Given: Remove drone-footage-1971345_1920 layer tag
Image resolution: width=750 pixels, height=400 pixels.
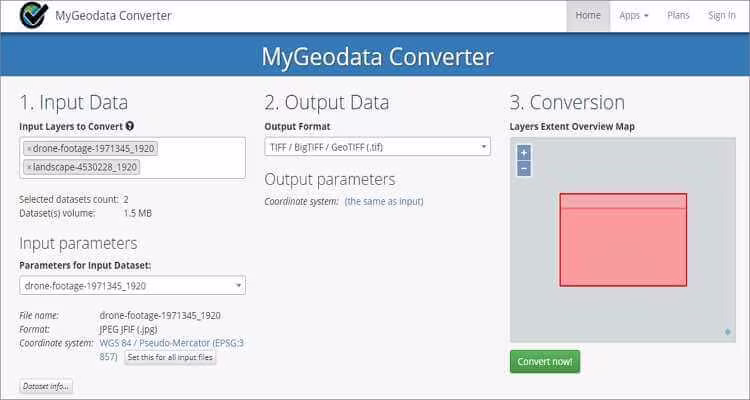Looking at the screenshot, I should click(x=29, y=149).
